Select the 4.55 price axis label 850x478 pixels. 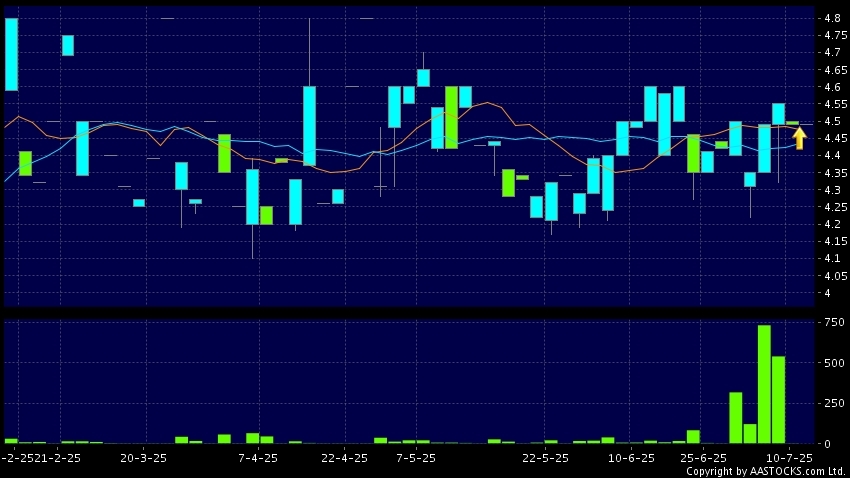click(x=835, y=104)
